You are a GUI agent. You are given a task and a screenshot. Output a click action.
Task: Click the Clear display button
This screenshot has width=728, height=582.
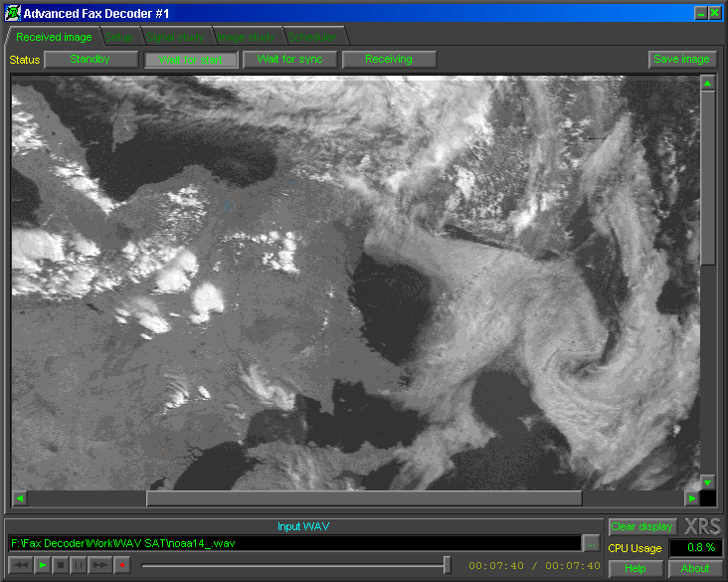[x=642, y=527]
